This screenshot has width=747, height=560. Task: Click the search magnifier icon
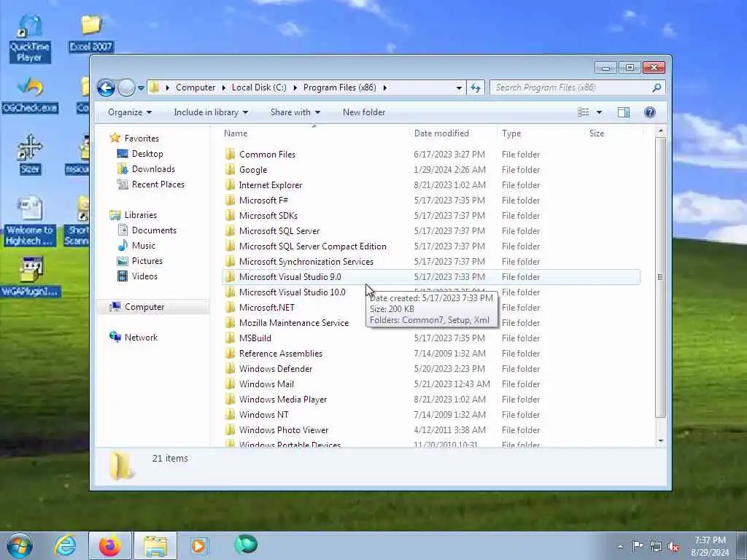tap(657, 87)
